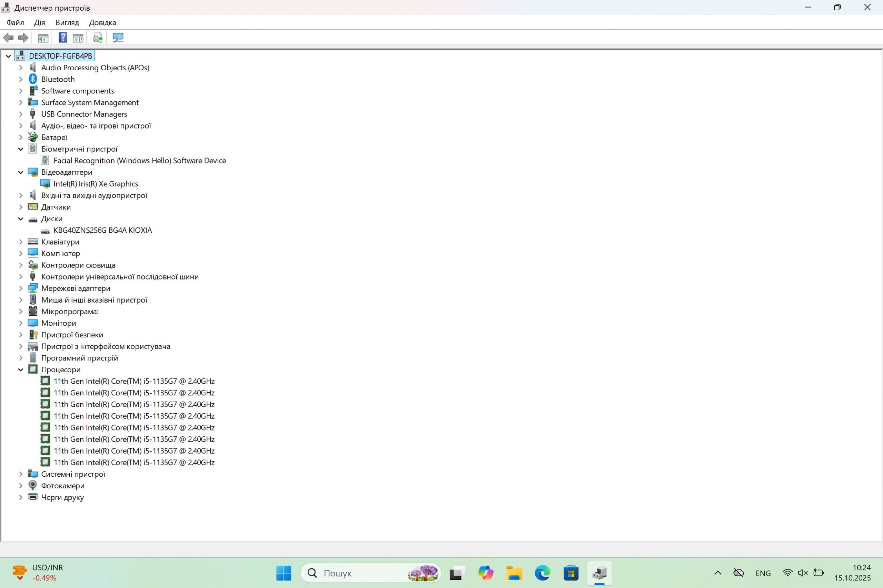Viewport: 883px width, 588px height.
Task: Expand the Клавіатури category
Action: click(x=21, y=242)
